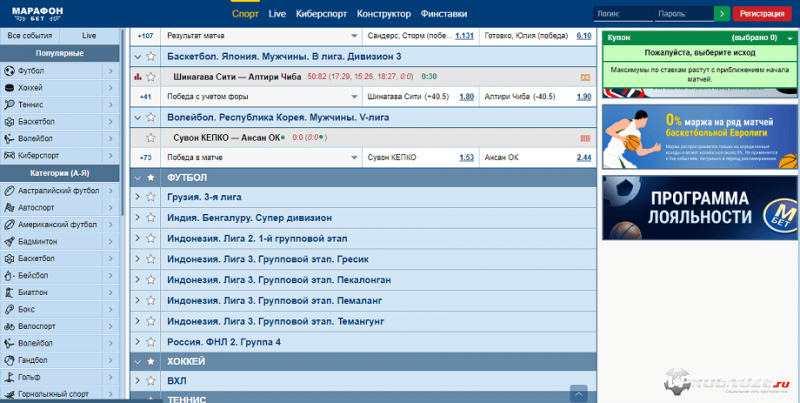Click the Логин input field
The height and width of the screenshot is (403, 800).
click(622, 14)
